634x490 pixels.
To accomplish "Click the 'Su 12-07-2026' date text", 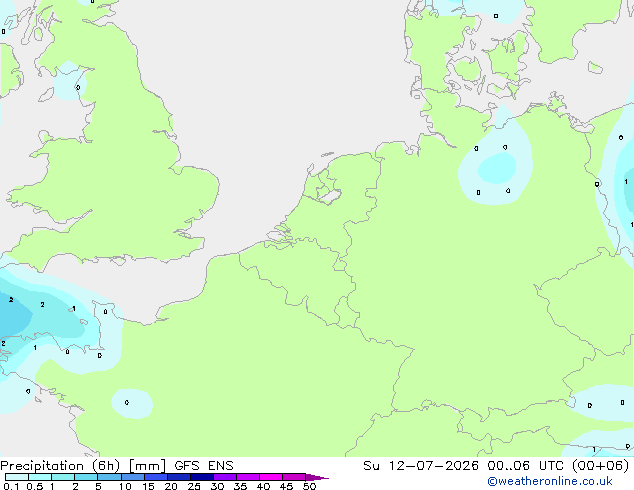I will pyautogui.click(x=421, y=466).
